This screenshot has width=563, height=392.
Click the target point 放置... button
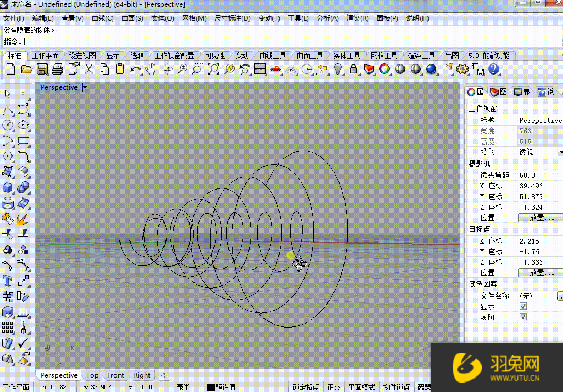point(541,272)
